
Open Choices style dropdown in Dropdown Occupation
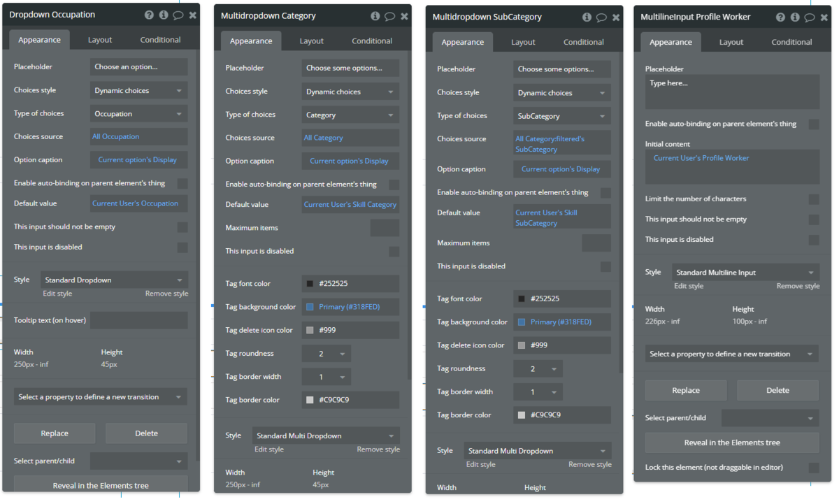(138, 90)
